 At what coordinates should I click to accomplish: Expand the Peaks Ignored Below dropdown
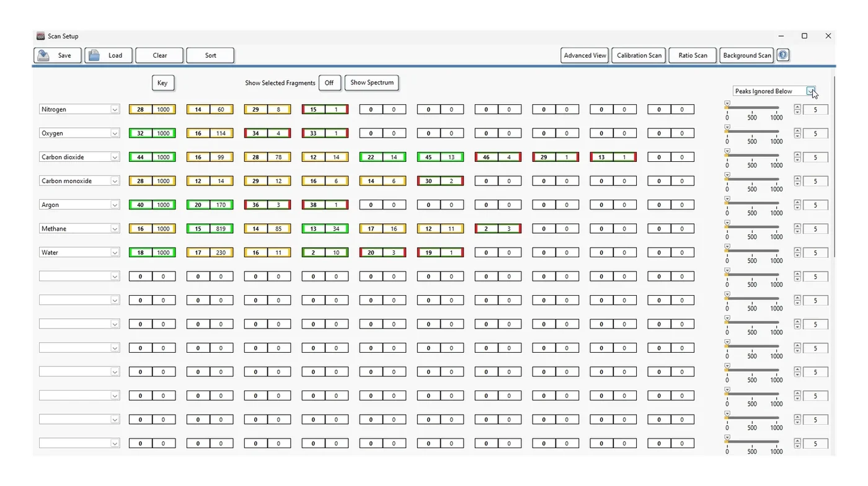click(x=811, y=91)
